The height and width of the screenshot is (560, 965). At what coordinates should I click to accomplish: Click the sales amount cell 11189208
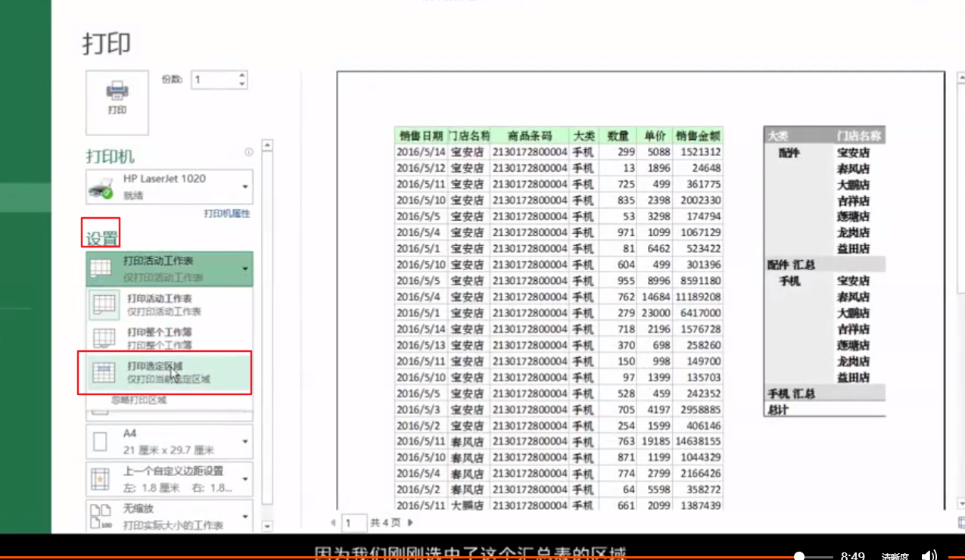[x=698, y=297]
